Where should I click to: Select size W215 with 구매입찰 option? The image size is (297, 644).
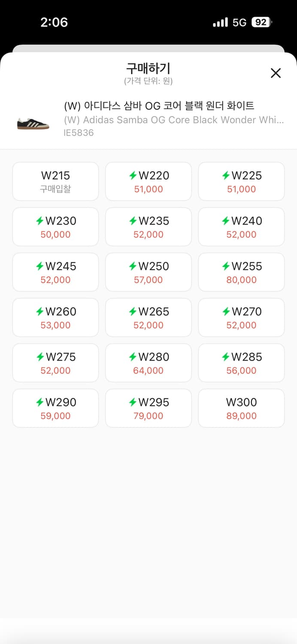coord(55,181)
